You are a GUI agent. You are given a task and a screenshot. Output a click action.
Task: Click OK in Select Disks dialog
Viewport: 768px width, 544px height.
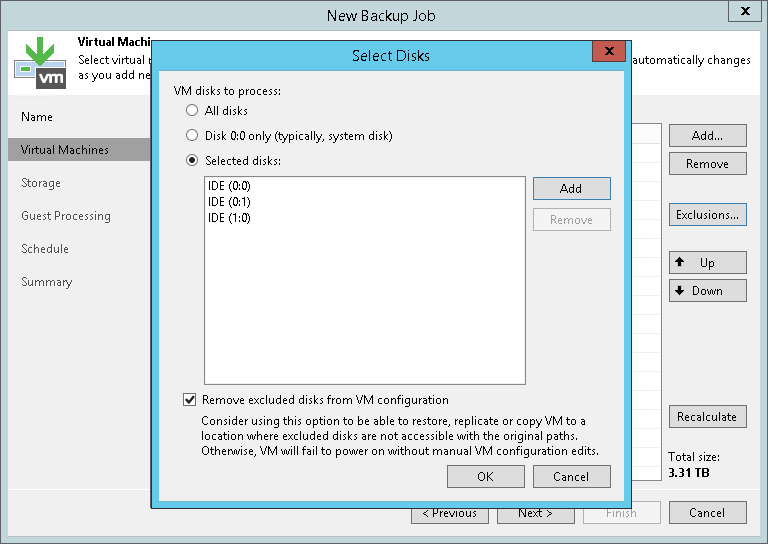click(x=485, y=476)
